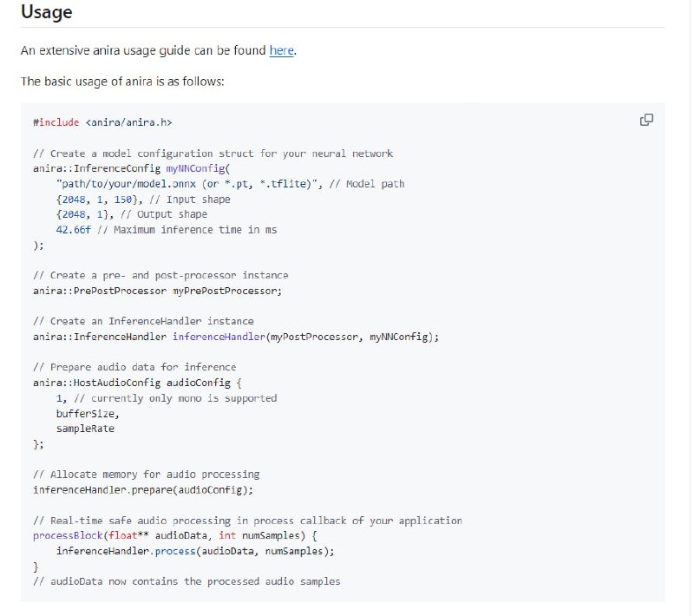The image size is (694, 616).
Task: Click the 'processBlock' function name
Action: coord(67,535)
